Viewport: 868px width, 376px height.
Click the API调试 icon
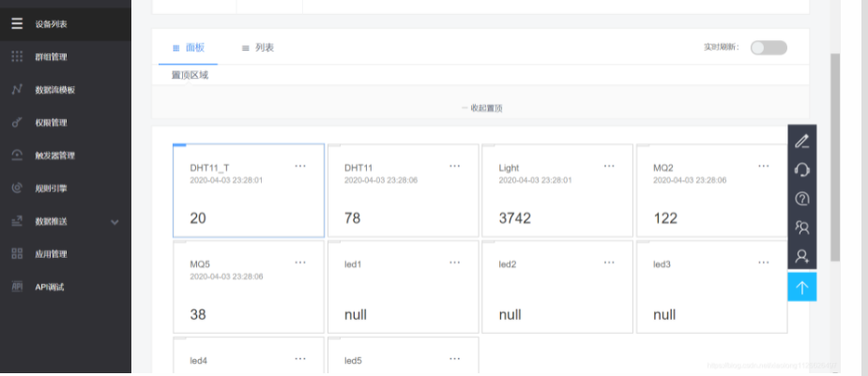click(x=17, y=286)
